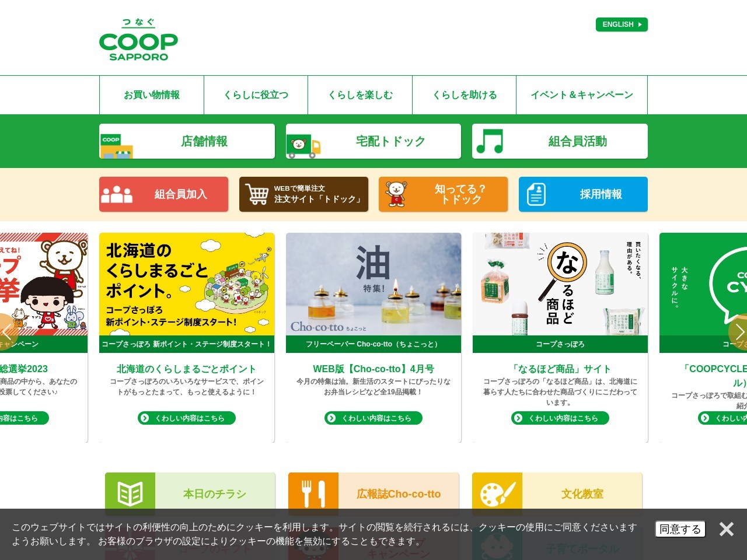Open the 文化教室 link text

582,494
